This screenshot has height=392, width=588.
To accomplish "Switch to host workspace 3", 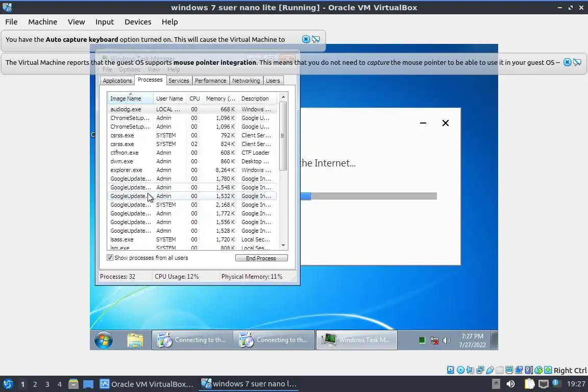I will [x=47, y=384].
